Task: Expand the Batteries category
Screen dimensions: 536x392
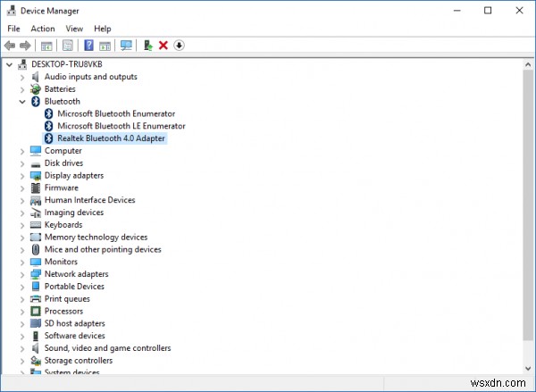Action: click(x=22, y=89)
